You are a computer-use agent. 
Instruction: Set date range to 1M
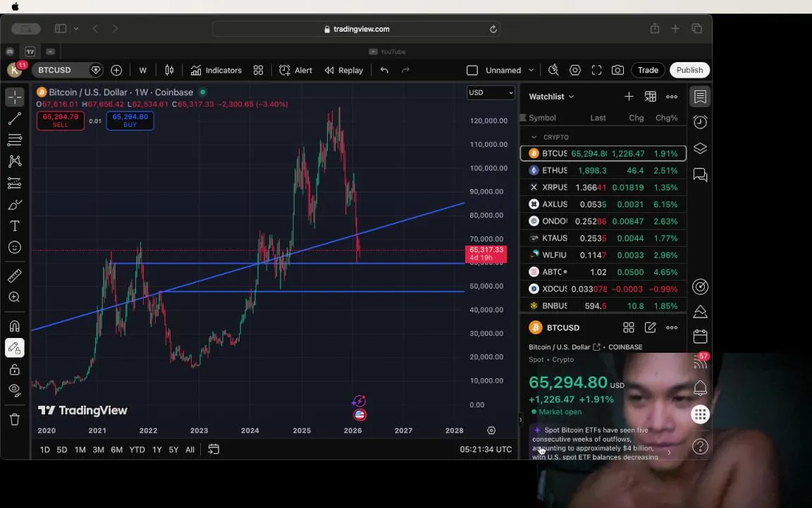(x=80, y=449)
